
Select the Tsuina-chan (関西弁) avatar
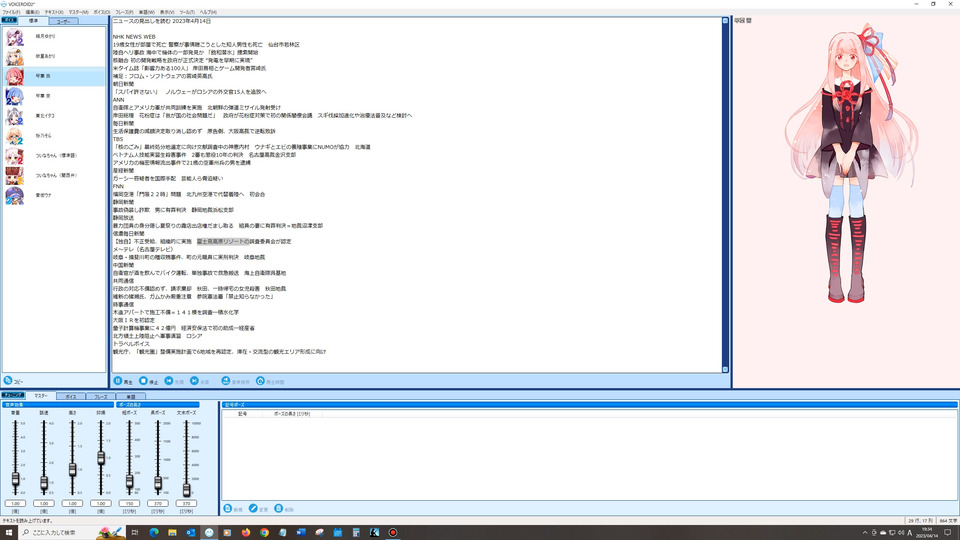15,175
